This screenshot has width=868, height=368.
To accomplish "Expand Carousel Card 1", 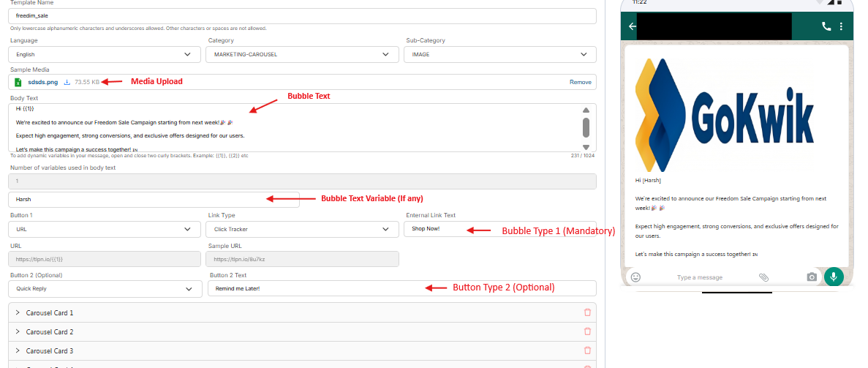I will point(18,312).
